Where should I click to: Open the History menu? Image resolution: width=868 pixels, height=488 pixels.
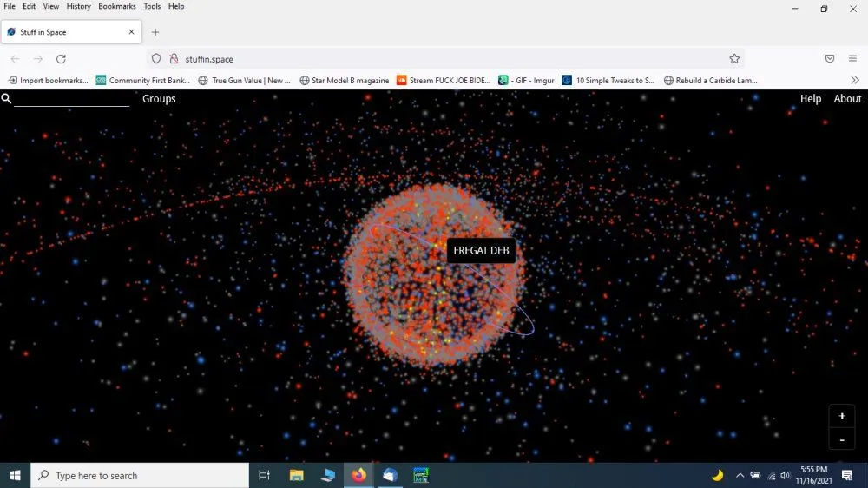click(x=79, y=7)
